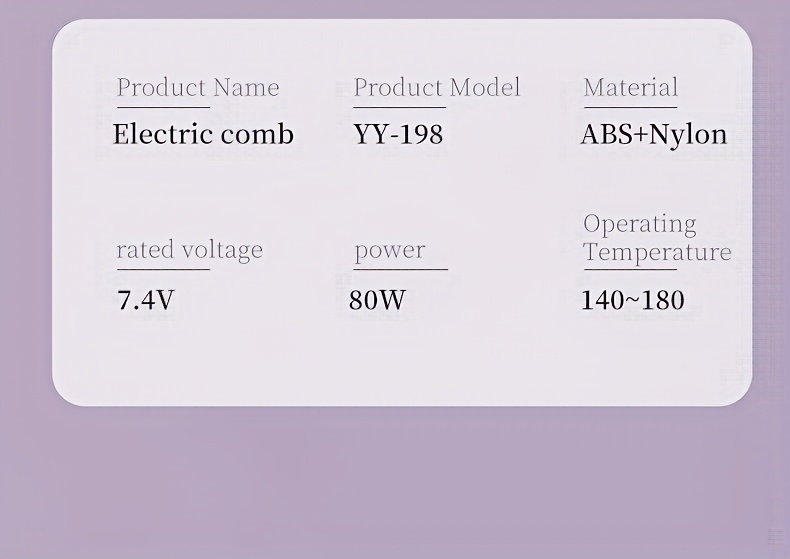Select the "140~180" temperature value
This screenshot has width=790, height=559.
click(632, 300)
